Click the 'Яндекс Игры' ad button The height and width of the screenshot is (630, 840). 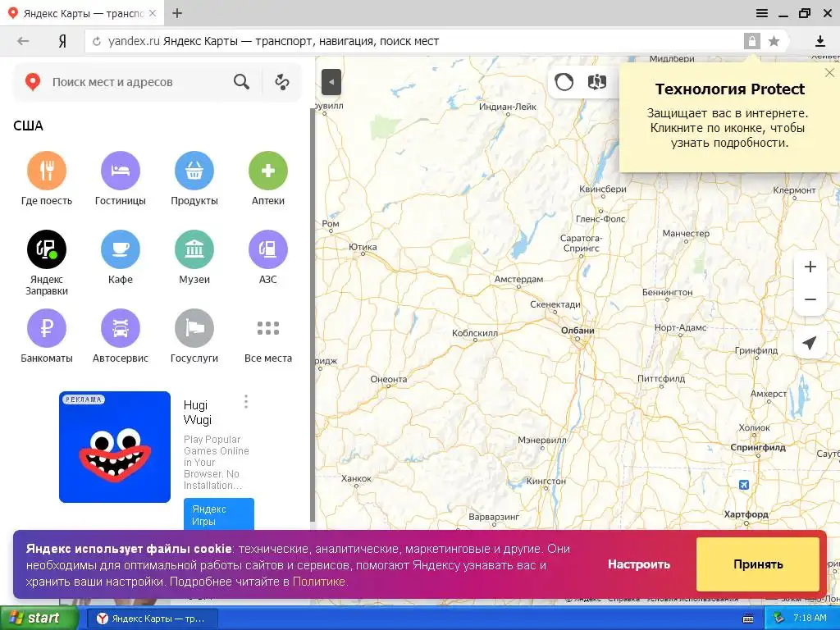[x=218, y=514]
